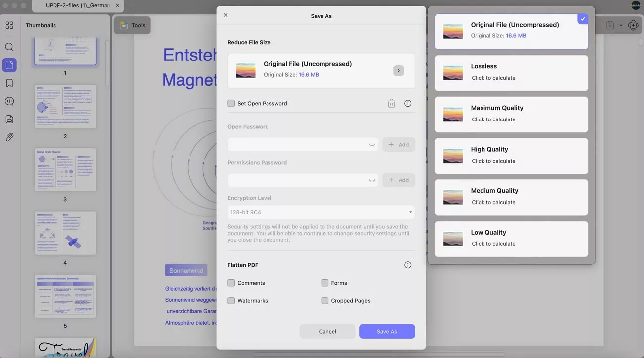Click info icon beside Set Open Password
The height and width of the screenshot is (358, 644).
point(408,104)
